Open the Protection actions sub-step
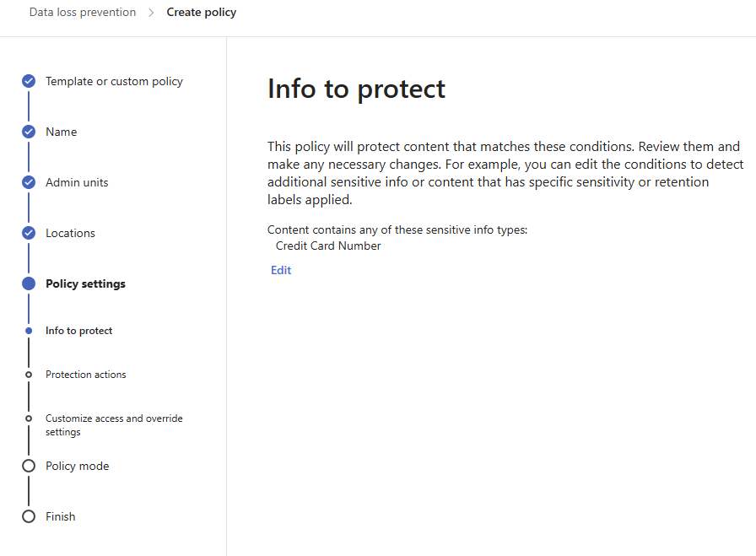Image resolution: width=756 pixels, height=556 pixels. [x=86, y=375]
